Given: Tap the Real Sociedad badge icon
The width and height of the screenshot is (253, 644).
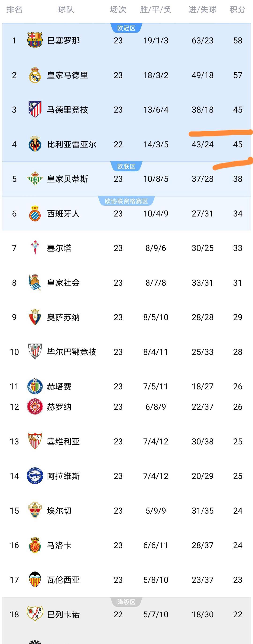Looking at the screenshot, I should [35, 283].
